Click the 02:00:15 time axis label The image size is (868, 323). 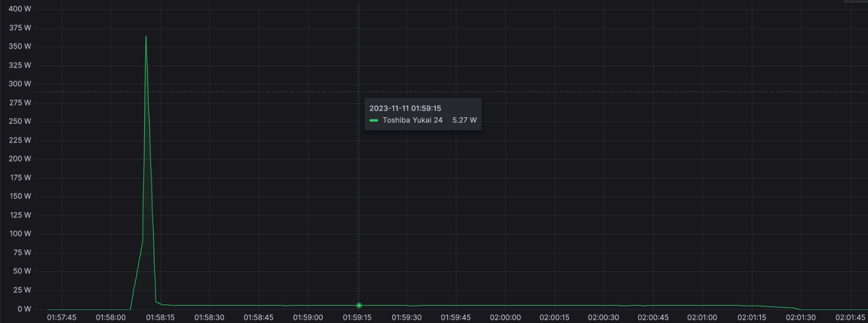[554, 318]
